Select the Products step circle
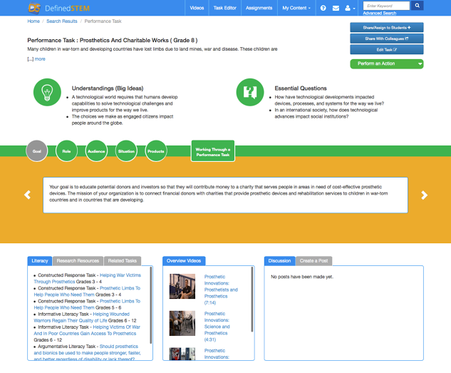Viewport: 451px width, 373px height. pos(156,151)
